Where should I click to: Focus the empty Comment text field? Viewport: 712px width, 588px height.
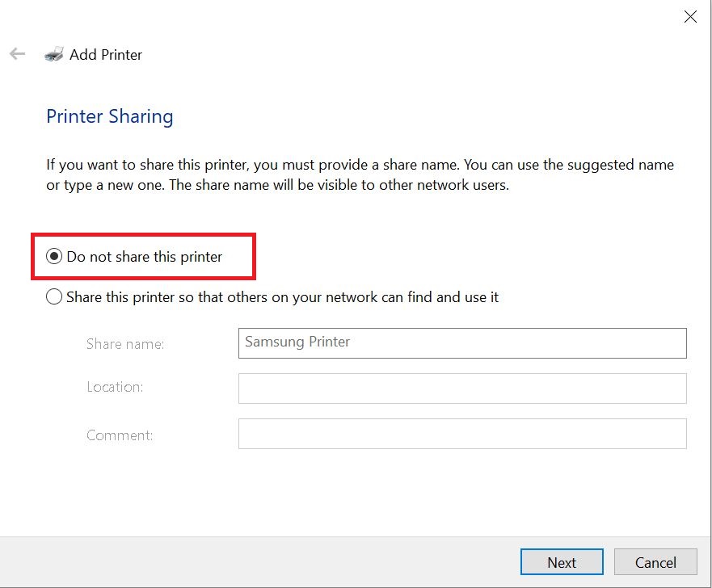tap(461, 434)
